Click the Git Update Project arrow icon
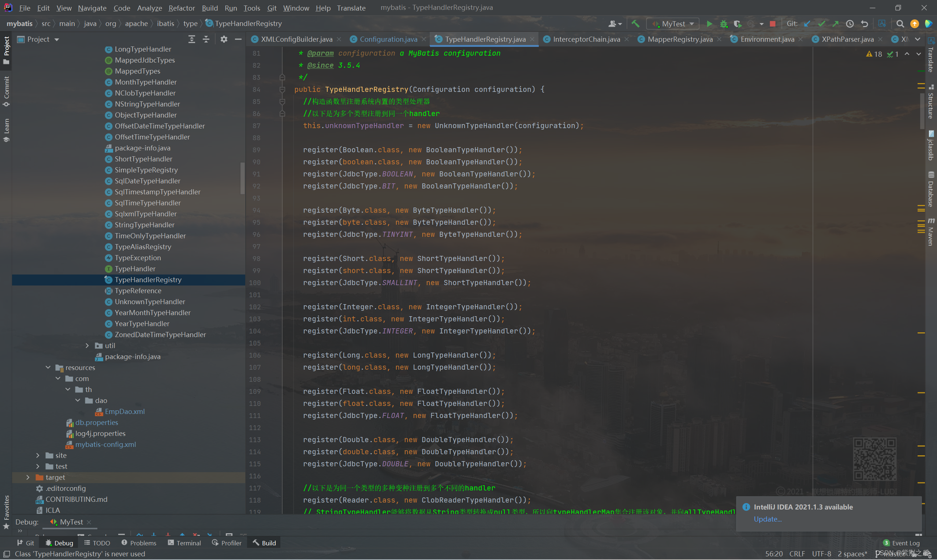The height and width of the screenshot is (560, 937). click(807, 24)
